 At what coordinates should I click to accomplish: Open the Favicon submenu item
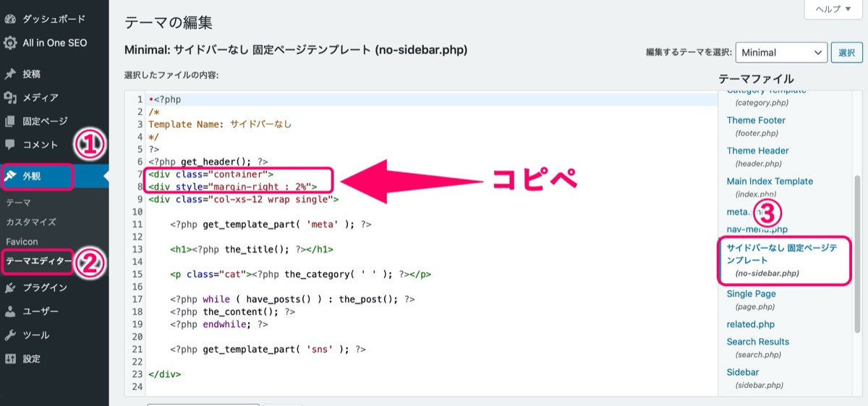22,242
